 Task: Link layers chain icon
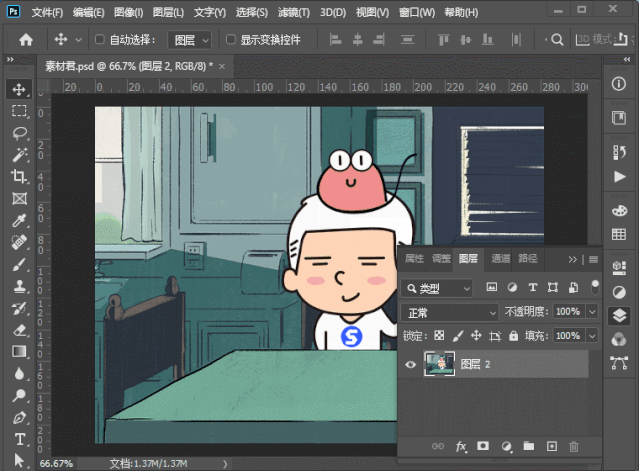click(438, 447)
